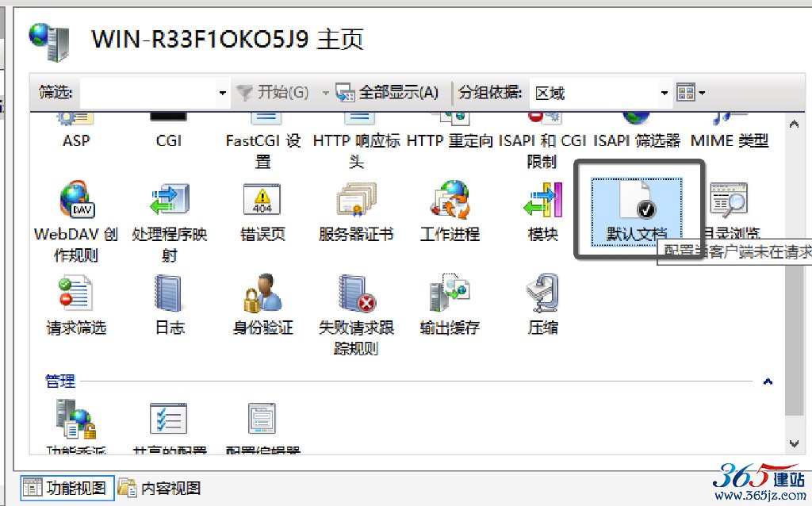Click the server home page icon

50,42
